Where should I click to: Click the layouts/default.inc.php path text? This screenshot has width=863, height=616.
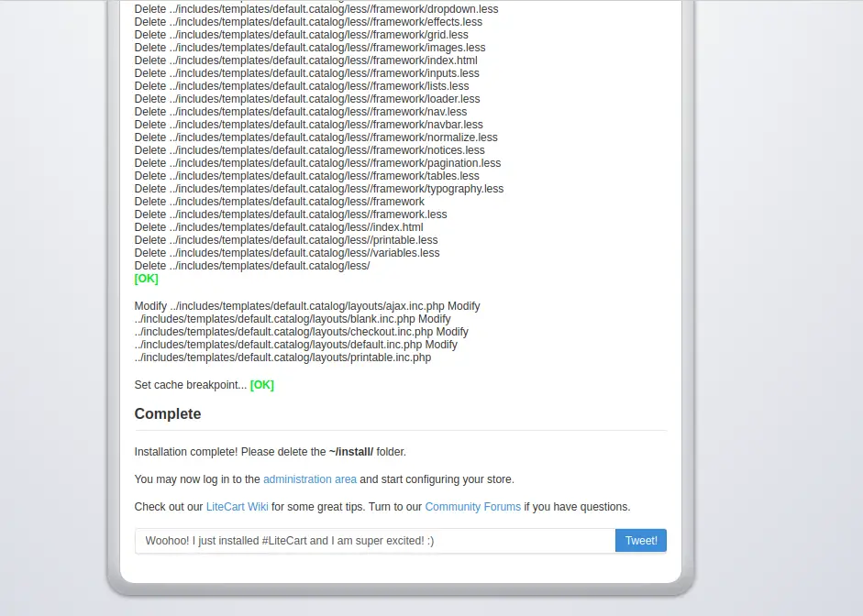pos(279,345)
